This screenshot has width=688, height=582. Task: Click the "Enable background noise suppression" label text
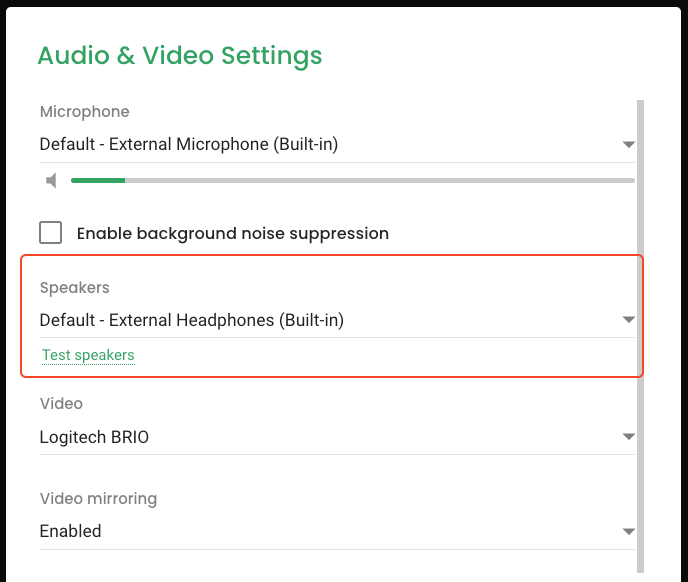pos(232,234)
